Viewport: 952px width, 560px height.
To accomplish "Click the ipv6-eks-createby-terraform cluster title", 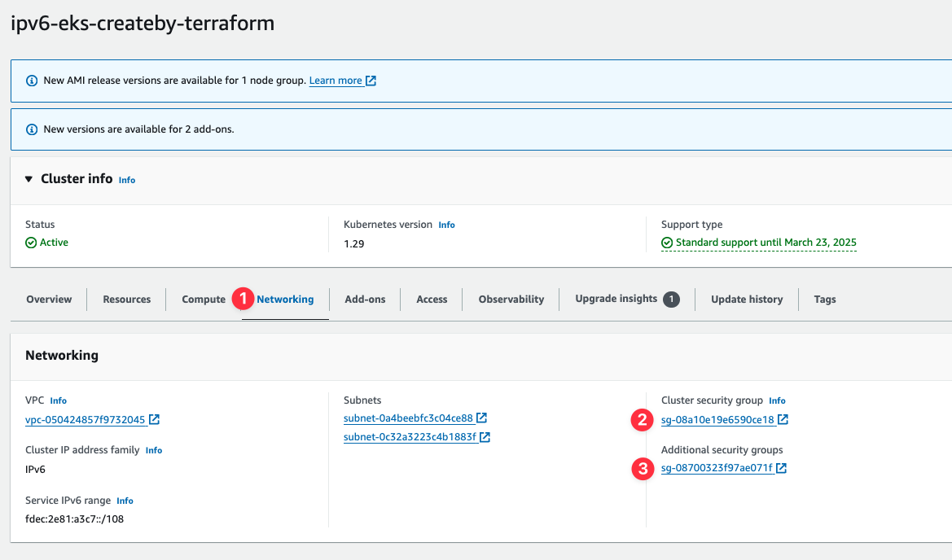I will click(x=143, y=23).
